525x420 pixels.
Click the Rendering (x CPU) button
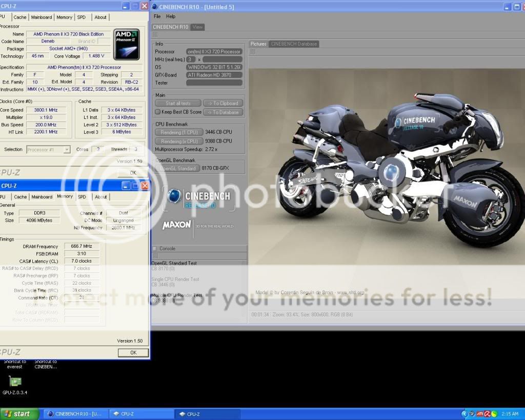(x=179, y=142)
